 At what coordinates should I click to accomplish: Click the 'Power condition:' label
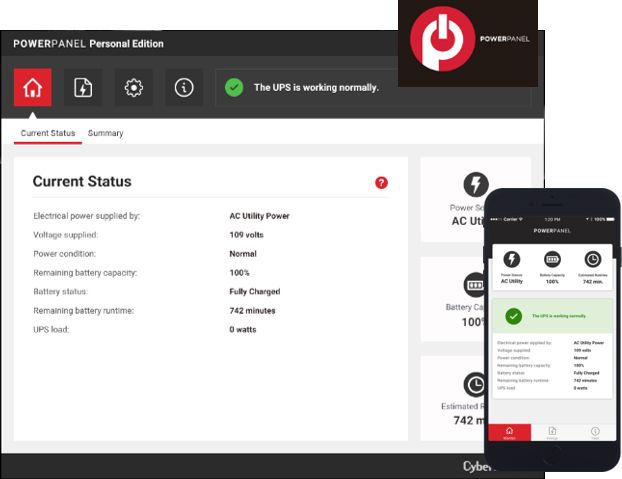65,254
